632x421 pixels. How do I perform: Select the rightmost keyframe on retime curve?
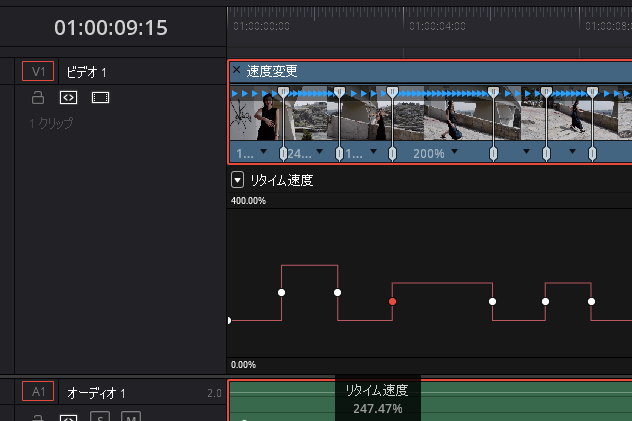[591, 301]
